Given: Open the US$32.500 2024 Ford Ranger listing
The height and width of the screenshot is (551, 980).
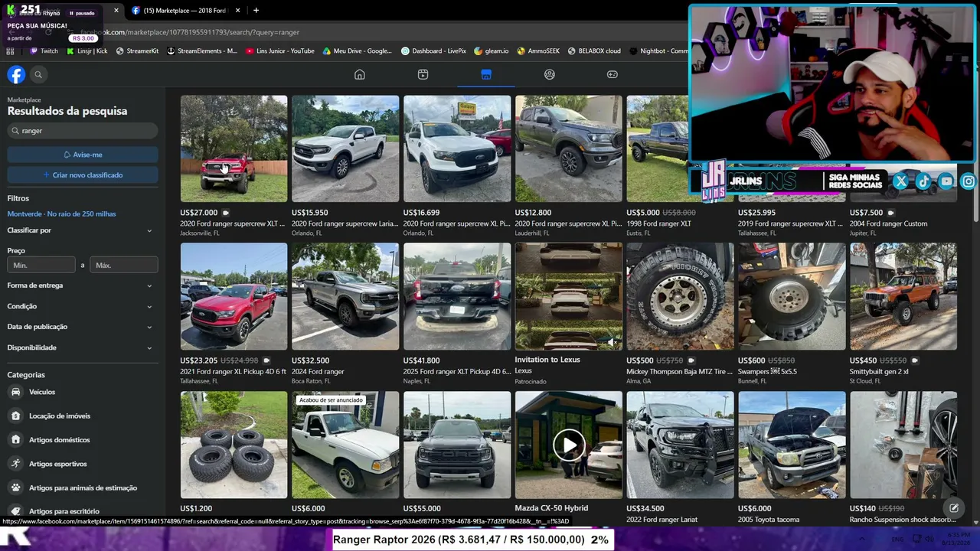Looking at the screenshot, I should coord(345,296).
